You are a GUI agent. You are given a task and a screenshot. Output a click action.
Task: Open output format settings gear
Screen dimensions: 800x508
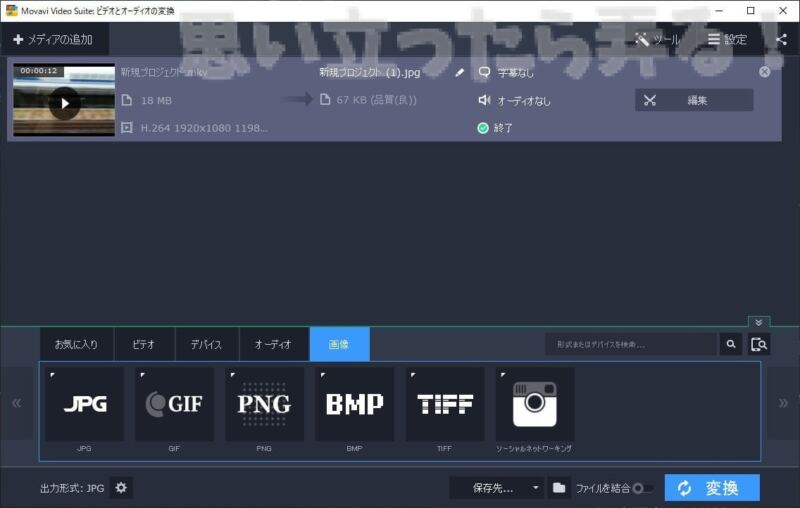121,488
